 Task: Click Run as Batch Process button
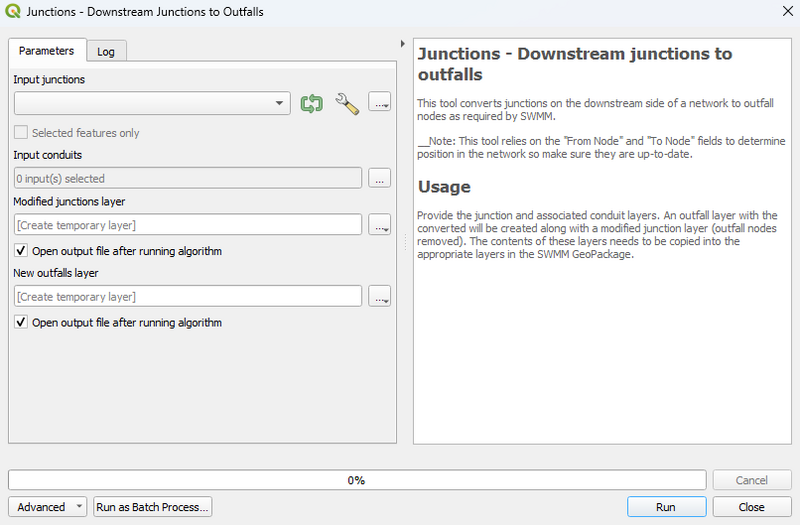point(153,507)
